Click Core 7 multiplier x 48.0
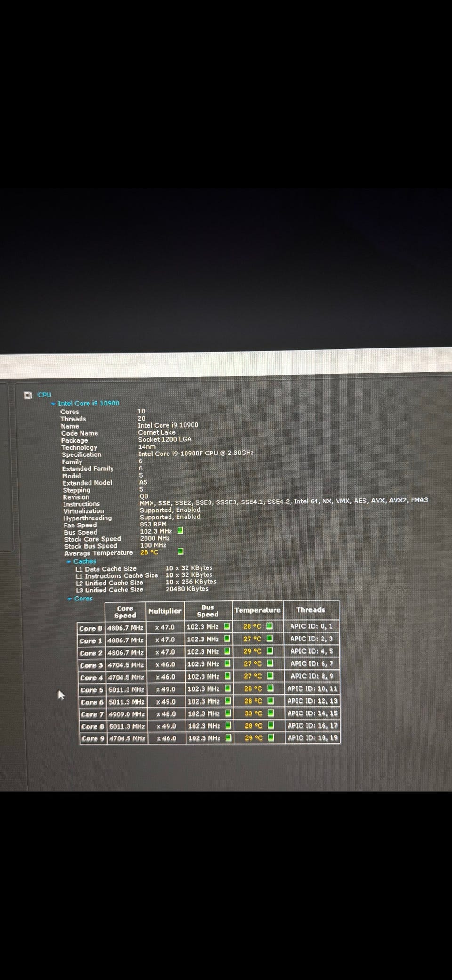Image resolution: width=452 pixels, height=980 pixels. (166, 714)
